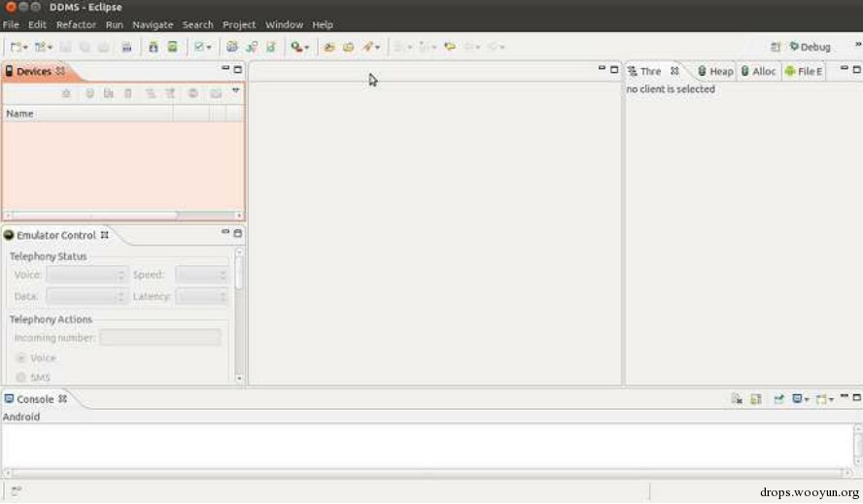
Task: Open the Alloc tracker tab
Action: coord(758,72)
